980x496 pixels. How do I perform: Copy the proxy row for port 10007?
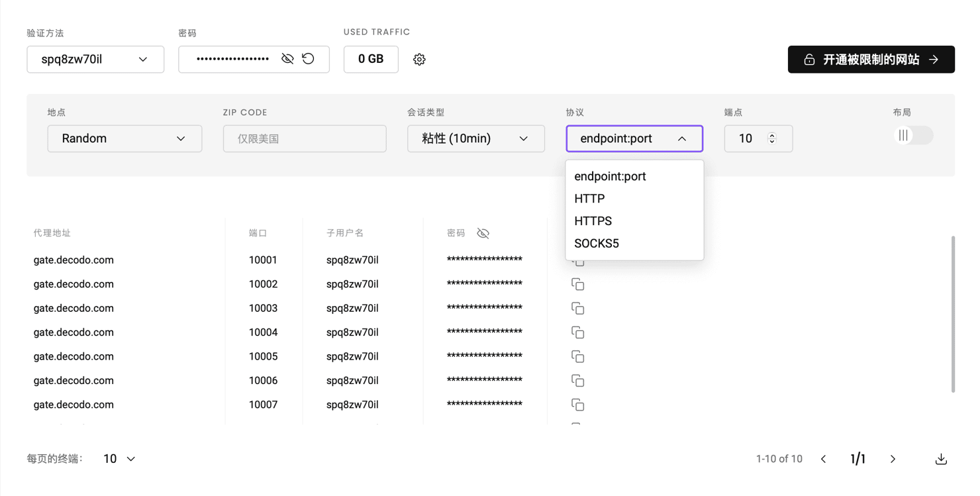577,405
